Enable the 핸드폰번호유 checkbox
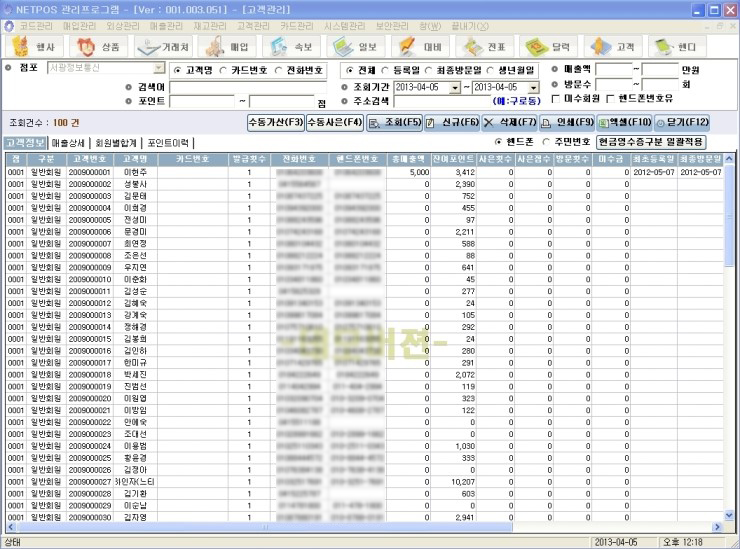Screen dimensions: 740x549 tap(610, 99)
